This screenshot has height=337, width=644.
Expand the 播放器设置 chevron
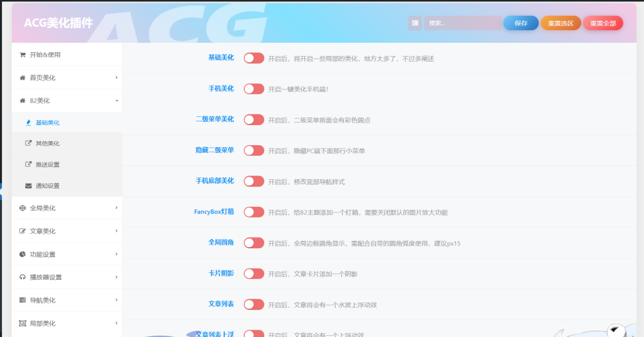pos(116,277)
